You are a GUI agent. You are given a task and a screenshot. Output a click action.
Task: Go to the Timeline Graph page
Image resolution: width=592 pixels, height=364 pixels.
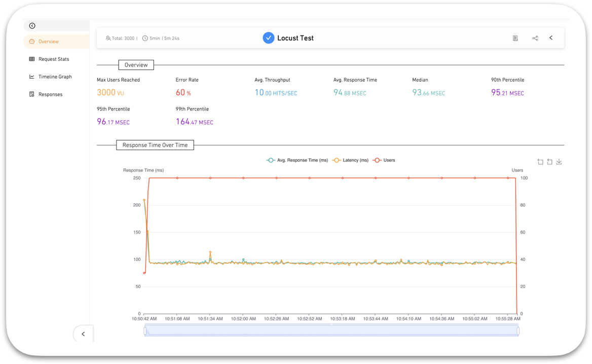click(55, 77)
